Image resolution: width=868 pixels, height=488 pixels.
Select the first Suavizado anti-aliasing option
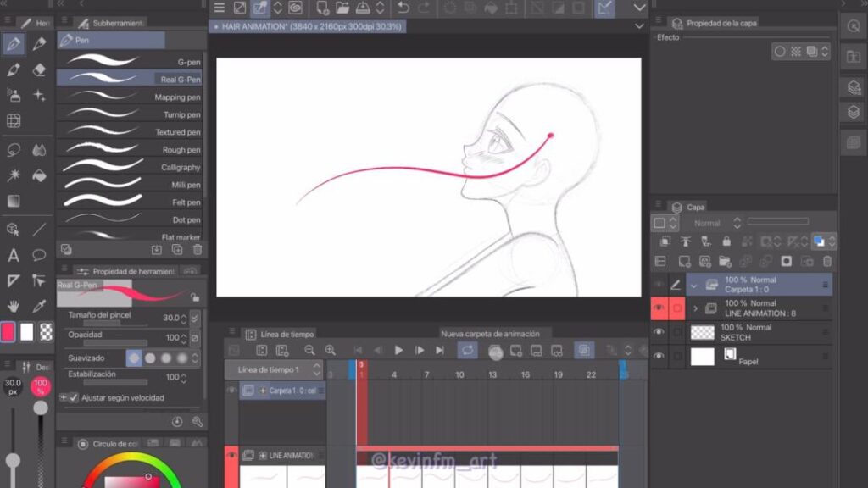(134, 358)
